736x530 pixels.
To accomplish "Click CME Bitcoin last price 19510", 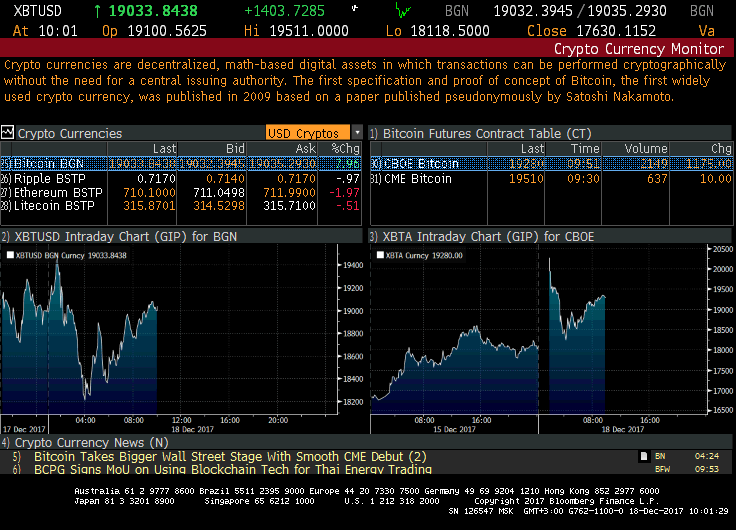I will tap(526, 178).
